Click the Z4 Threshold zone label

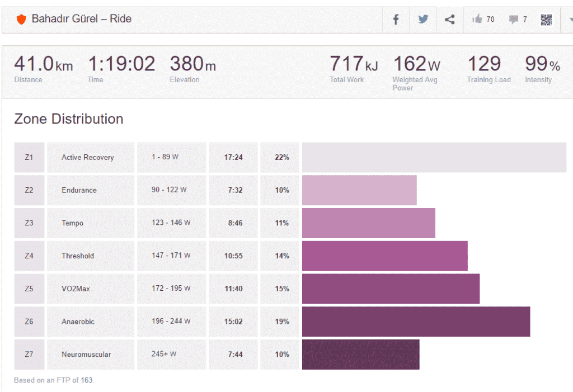78,256
